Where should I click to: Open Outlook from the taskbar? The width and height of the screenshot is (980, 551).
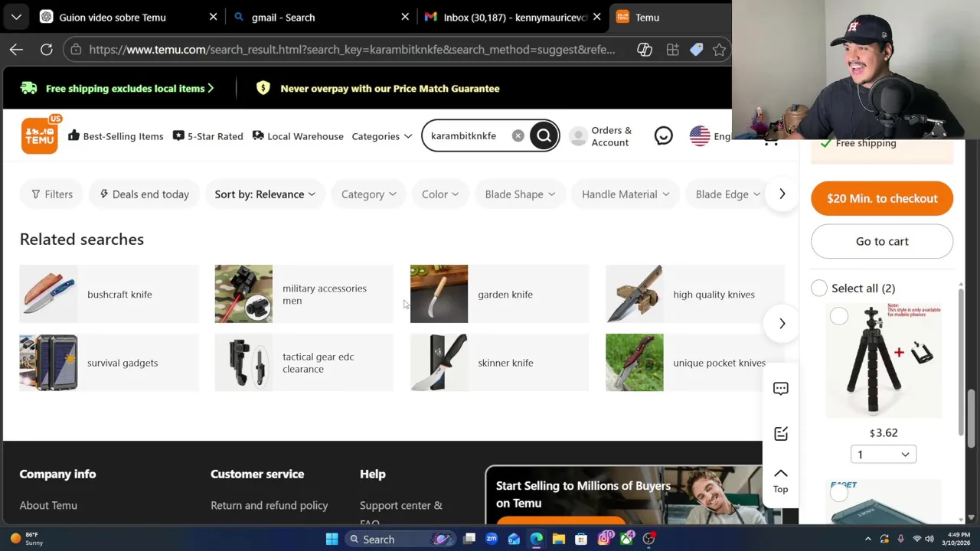(514, 539)
